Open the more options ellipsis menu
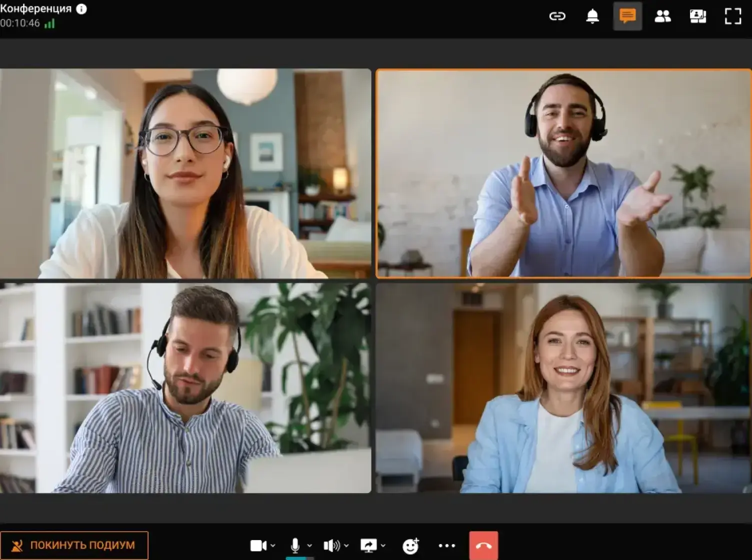This screenshot has height=560, width=752. pos(447,546)
